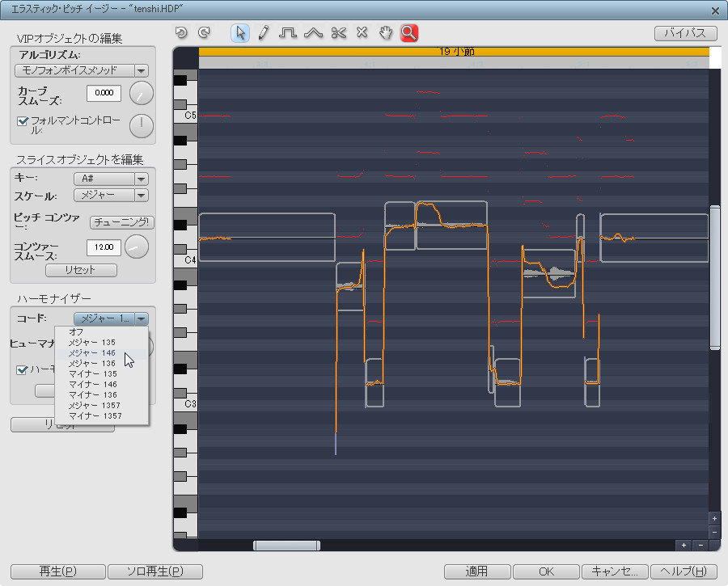The width and height of the screenshot is (728, 586).
Task: Close the Elastic Pitch dialog window
Action: pyautogui.click(x=716, y=11)
